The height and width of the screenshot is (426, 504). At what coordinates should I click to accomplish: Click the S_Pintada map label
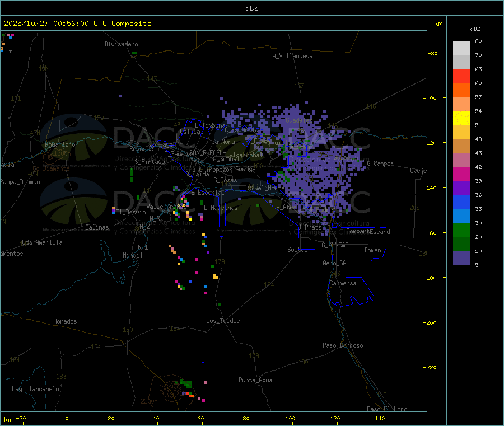coord(150,162)
